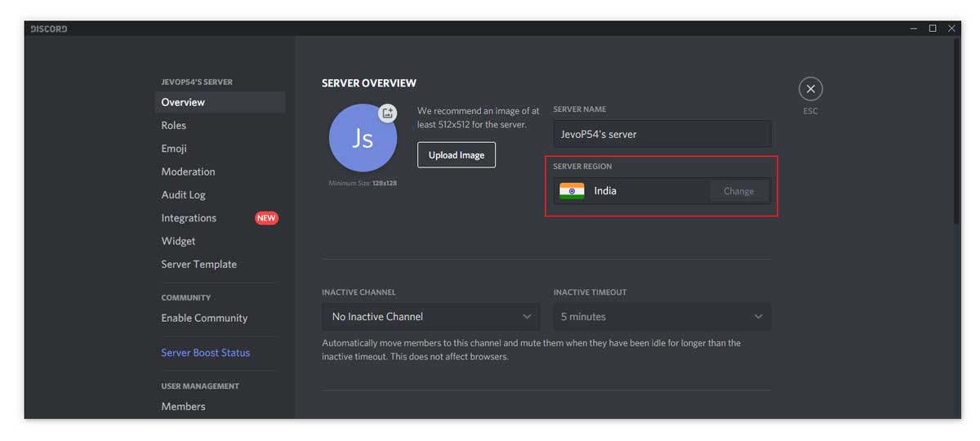
Task: Click the DISCORD title logo text
Action: pos(49,29)
